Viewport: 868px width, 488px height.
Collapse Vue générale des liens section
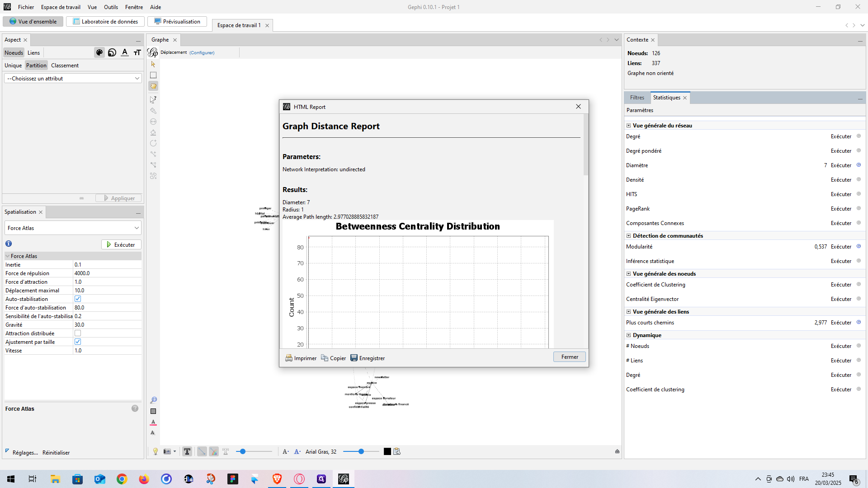tap(628, 312)
